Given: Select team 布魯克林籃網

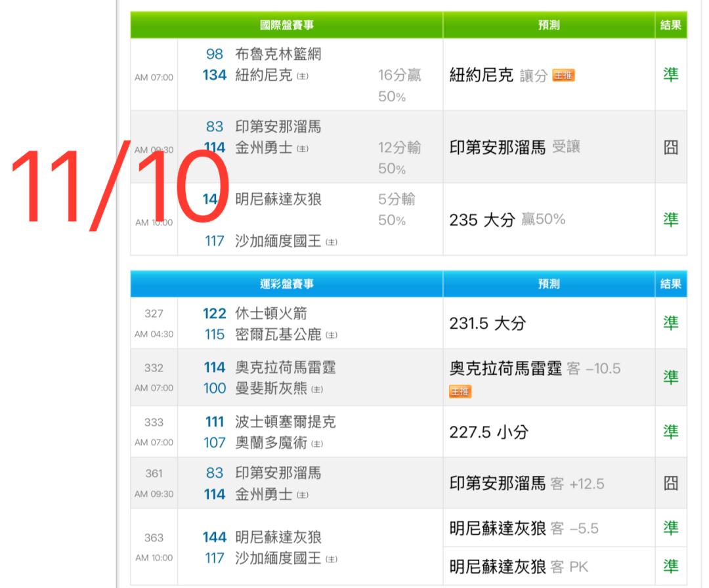Looking at the screenshot, I should tap(278, 54).
